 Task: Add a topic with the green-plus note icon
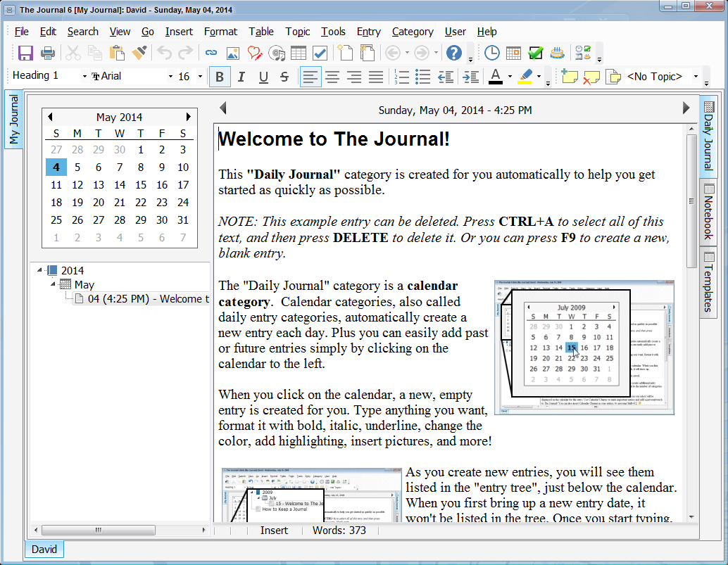point(569,76)
